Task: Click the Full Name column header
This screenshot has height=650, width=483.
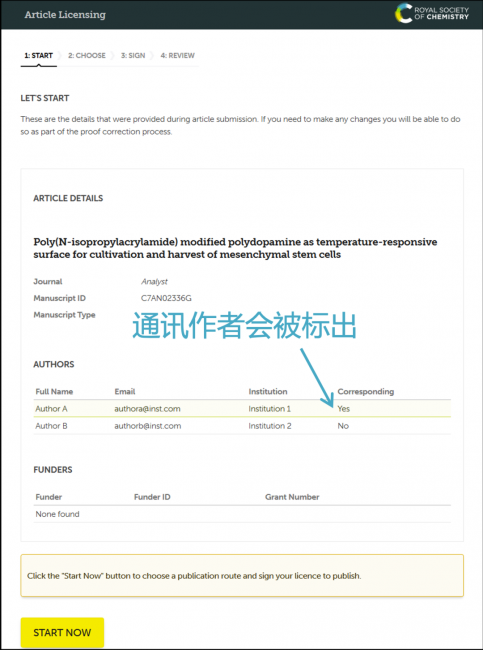Action: tap(54, 391)
